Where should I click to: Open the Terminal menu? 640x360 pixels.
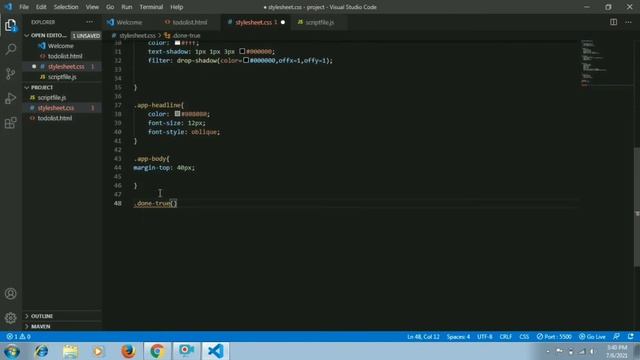click(x=151, y=7)
